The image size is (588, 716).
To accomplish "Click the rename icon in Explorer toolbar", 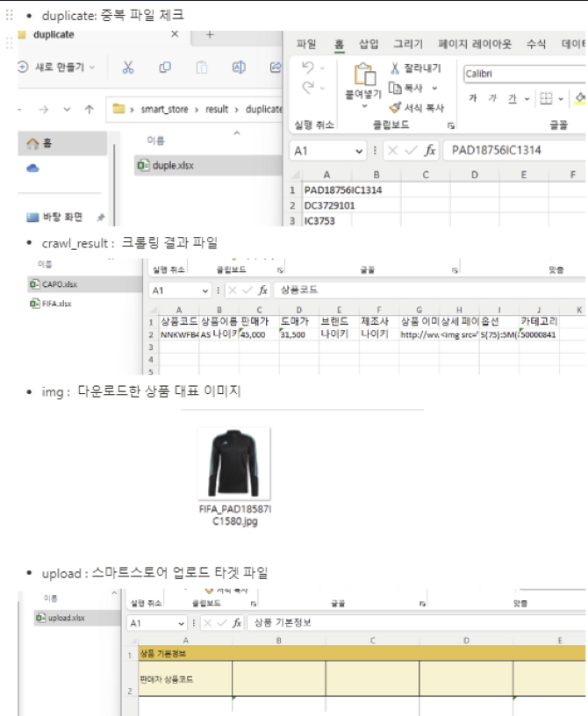I will (238, 68).
